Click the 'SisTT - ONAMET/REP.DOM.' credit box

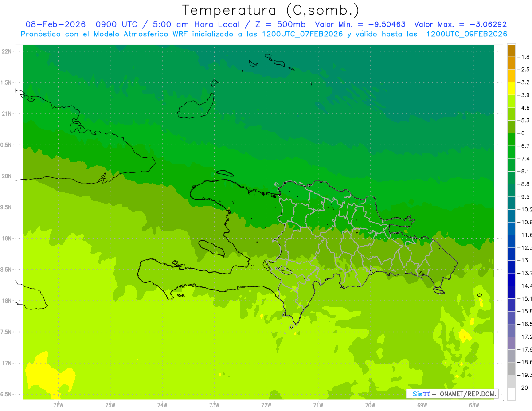coord(452,394)
